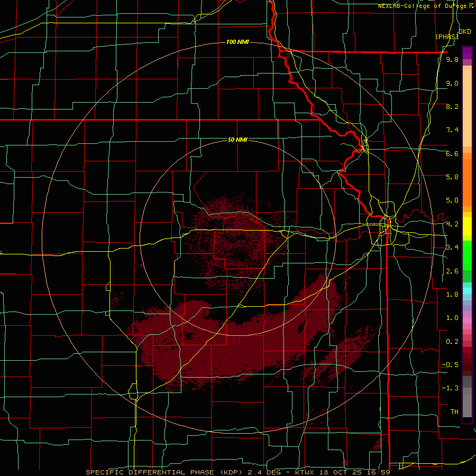The width and height of the screenshot is (476, 476).
Task: Click the 1.8 value on the color scale
Action: pos(452,295)
